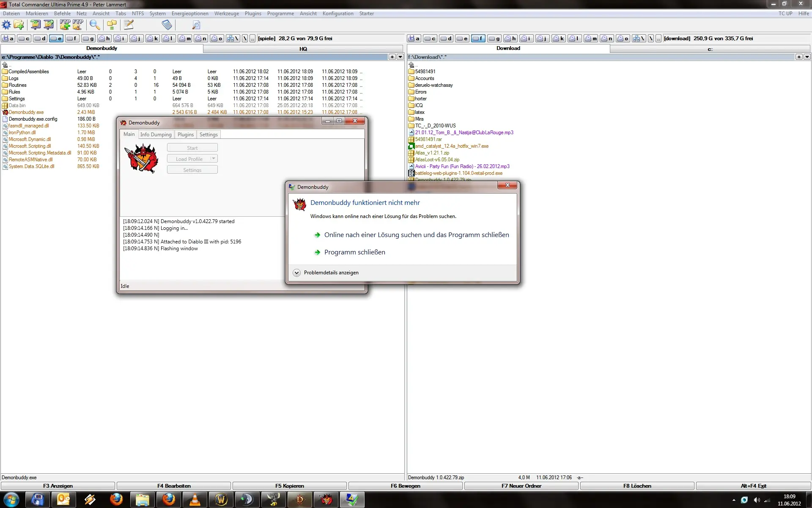Open the calculator toolbar icon

pos(167,25)
